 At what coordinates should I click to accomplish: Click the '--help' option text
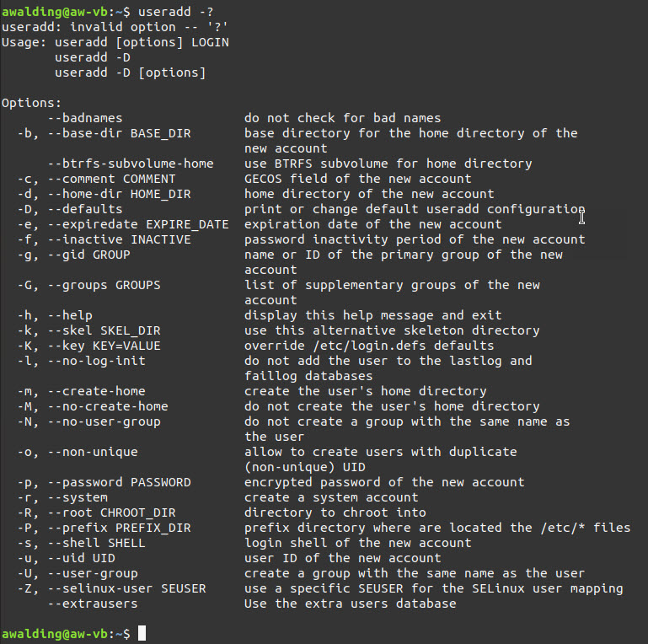(x=70, y=315)
